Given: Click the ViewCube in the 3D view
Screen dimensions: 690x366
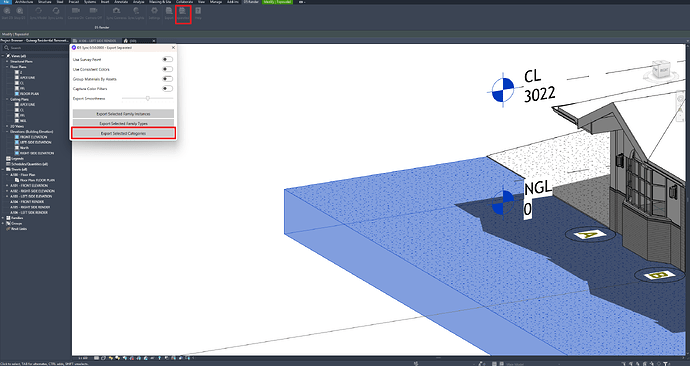Looking at the screenshot, I should pos(661,71).
